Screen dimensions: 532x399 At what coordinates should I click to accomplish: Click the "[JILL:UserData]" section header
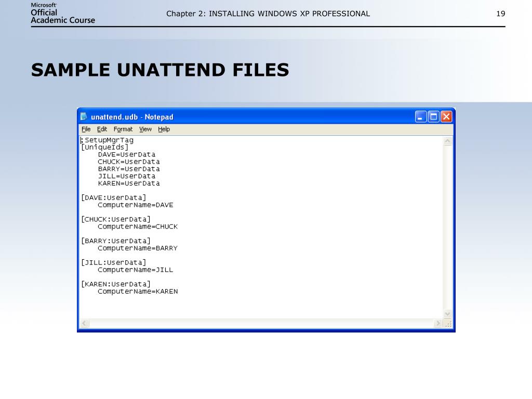click(114, 262)
